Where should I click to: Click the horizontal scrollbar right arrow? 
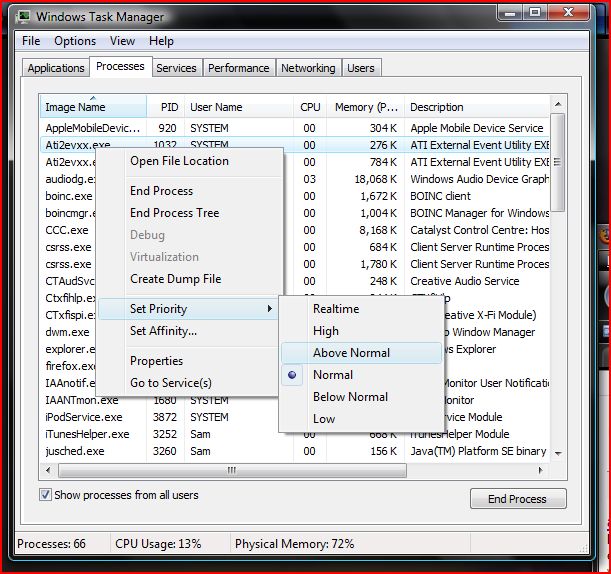(540, 470)
